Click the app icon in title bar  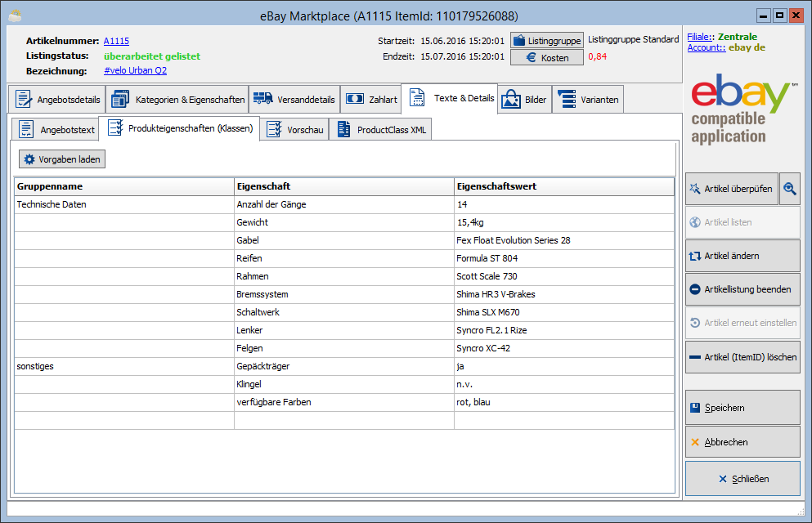[x=15, y=16]
